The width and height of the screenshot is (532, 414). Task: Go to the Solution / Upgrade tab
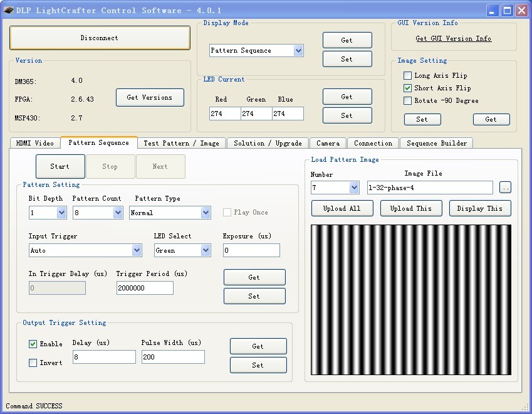[x=268, y=143]
